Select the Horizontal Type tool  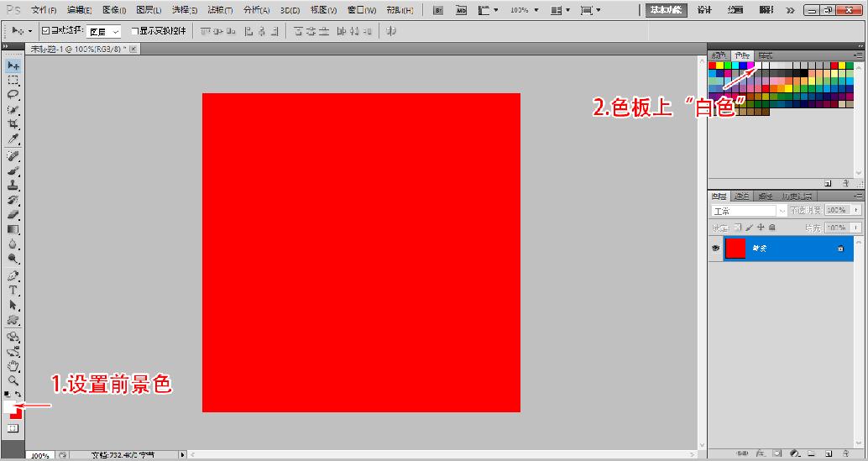tap(13, 290)
